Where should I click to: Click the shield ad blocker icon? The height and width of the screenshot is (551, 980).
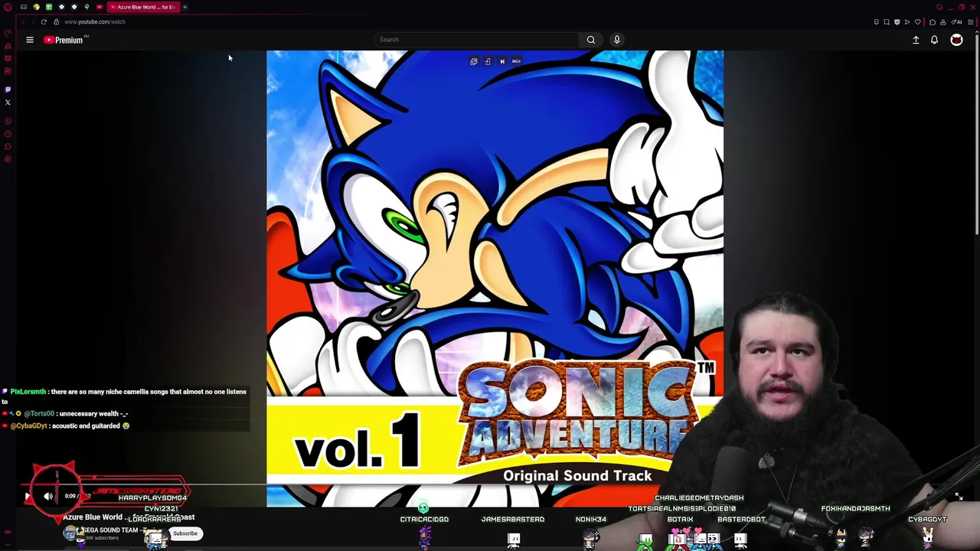897,21
